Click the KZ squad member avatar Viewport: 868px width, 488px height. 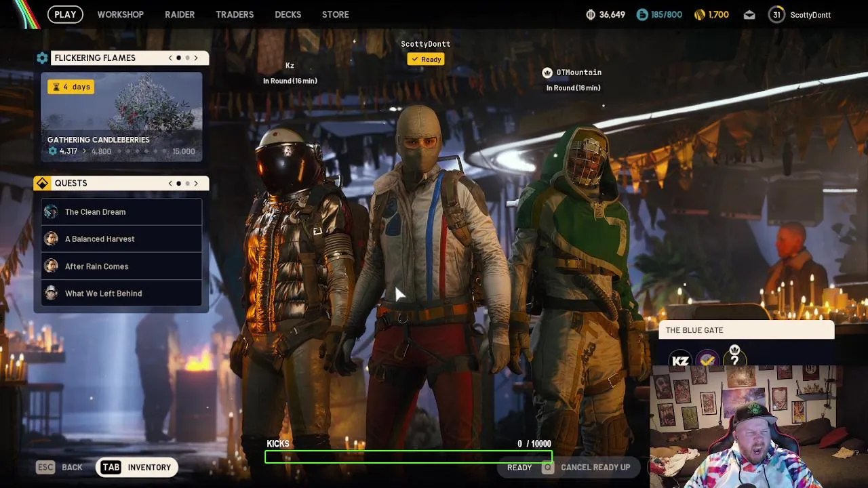click(x=680, y=361)
